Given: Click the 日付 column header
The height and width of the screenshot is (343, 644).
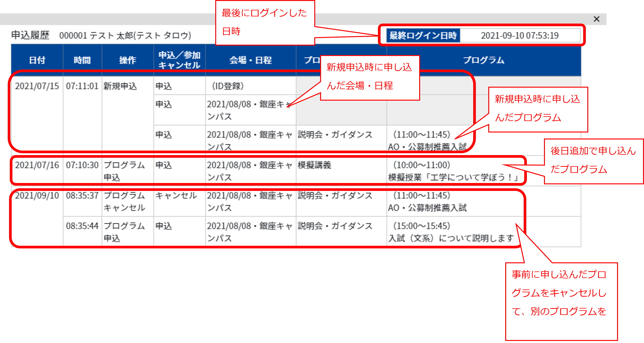Looking at the screenshot, I should coord(37,60).
